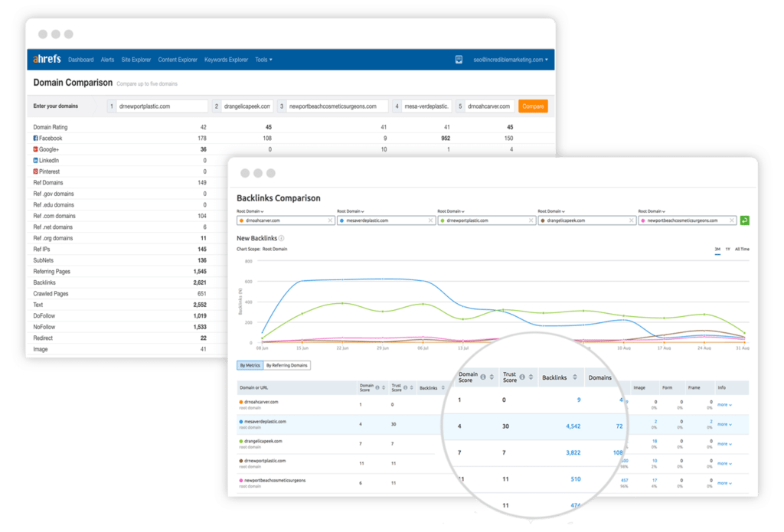This screenshot has height=532, width=784.
Task: Open the Root Domain dropdown above drnewportplastic.com field
Action: [x=451, y=211]
